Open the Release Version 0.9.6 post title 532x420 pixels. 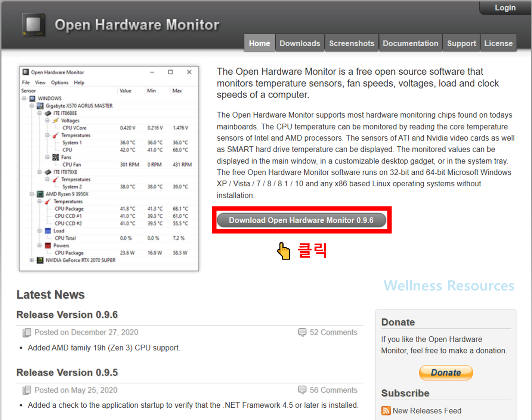click(x=67, y=315)
